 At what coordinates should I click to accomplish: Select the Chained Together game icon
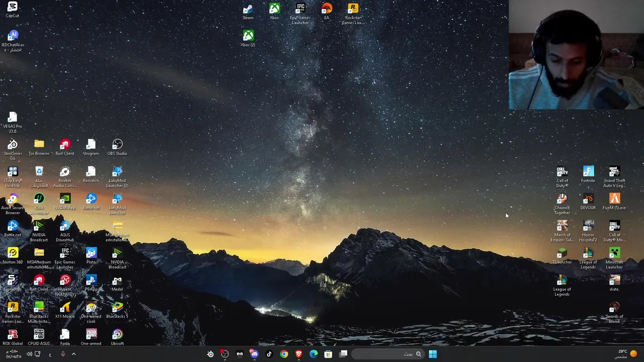(x=562, y=204)
